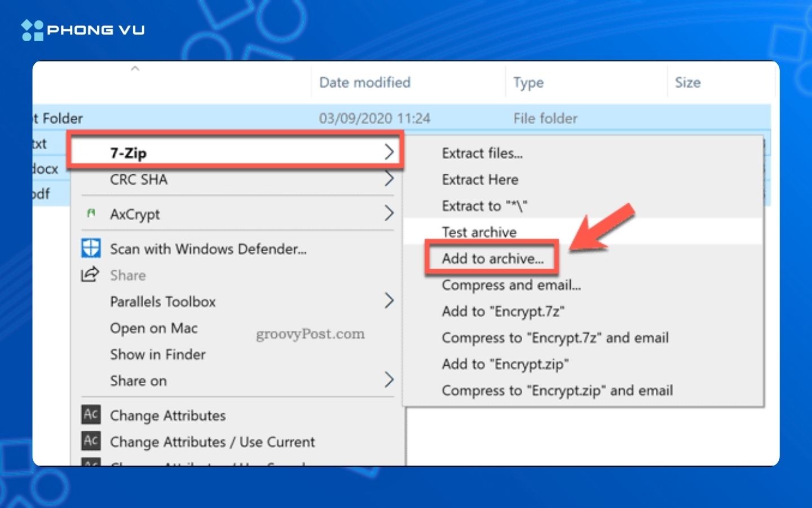Screen dimensions: 812x508
Task: Expand the 7-Zip submenu arrow
Action: click(x=389, y=152)
